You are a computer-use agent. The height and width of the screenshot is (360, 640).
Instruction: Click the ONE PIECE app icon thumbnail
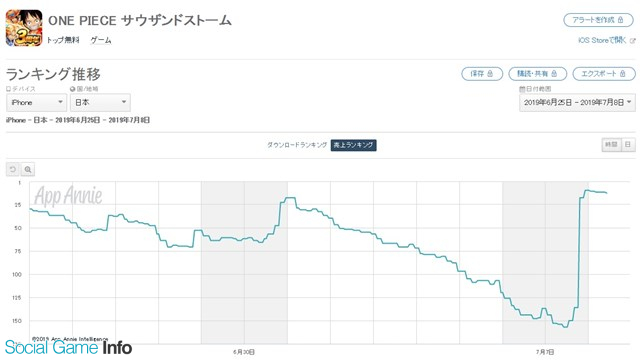(x=24, y=28)
